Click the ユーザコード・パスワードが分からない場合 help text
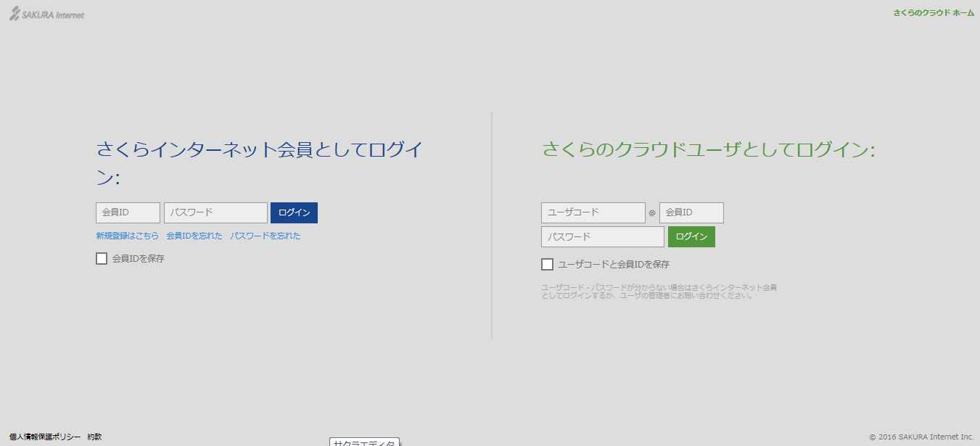The width and height of the screenshot is (980, 446). pyautogui.click(x=659, y=292)
